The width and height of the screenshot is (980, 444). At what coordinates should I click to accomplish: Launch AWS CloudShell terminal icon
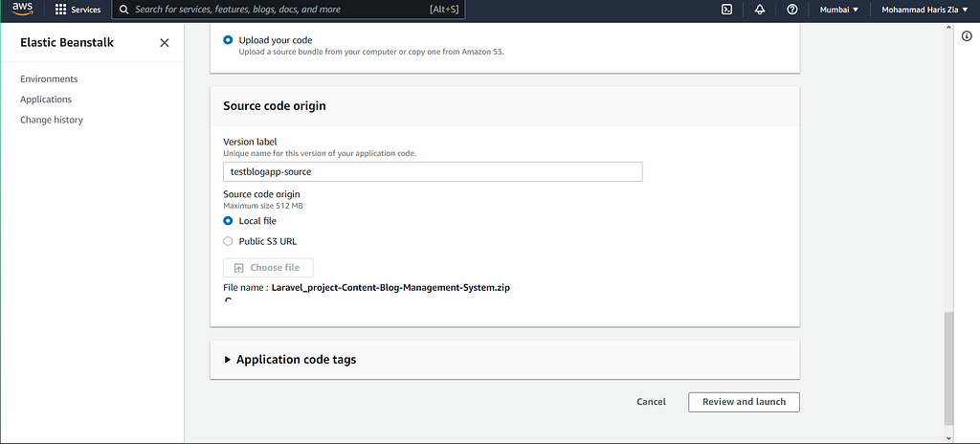click(x=727, y=10)
